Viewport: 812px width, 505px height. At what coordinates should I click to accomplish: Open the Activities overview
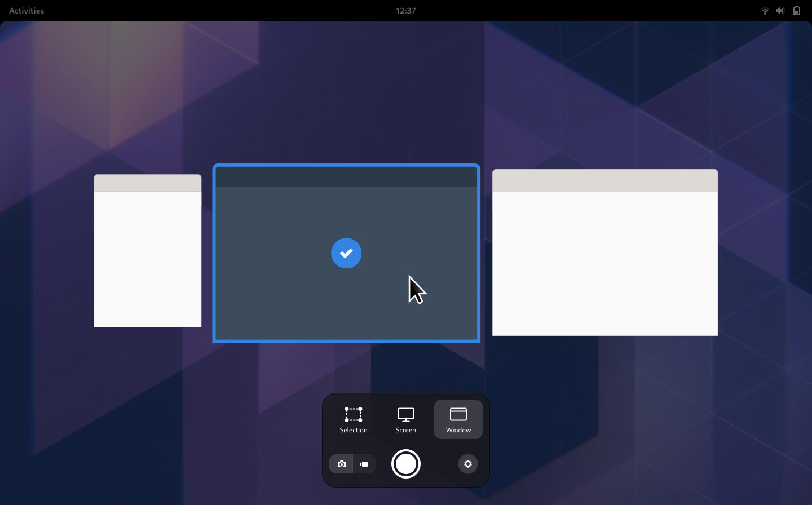(27, 11)
